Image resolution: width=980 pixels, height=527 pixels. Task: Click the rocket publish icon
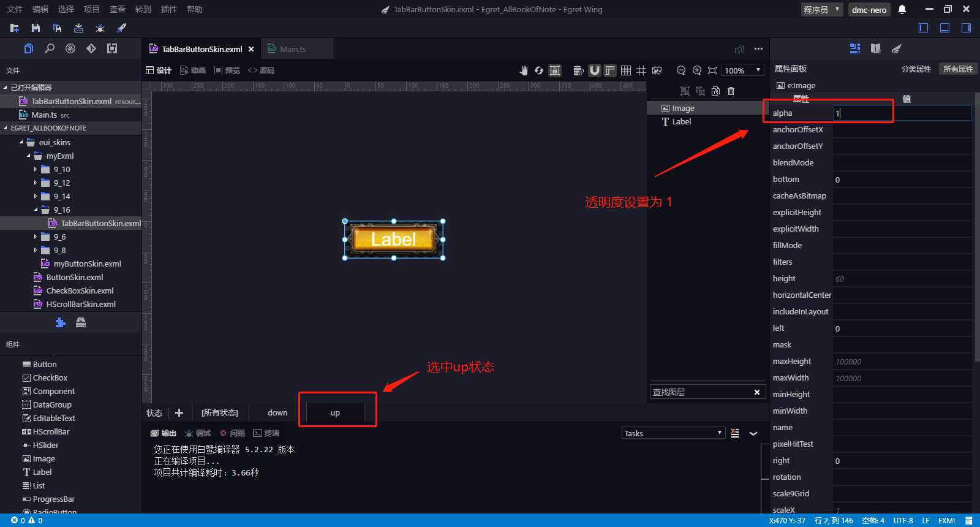click(121, 28)
